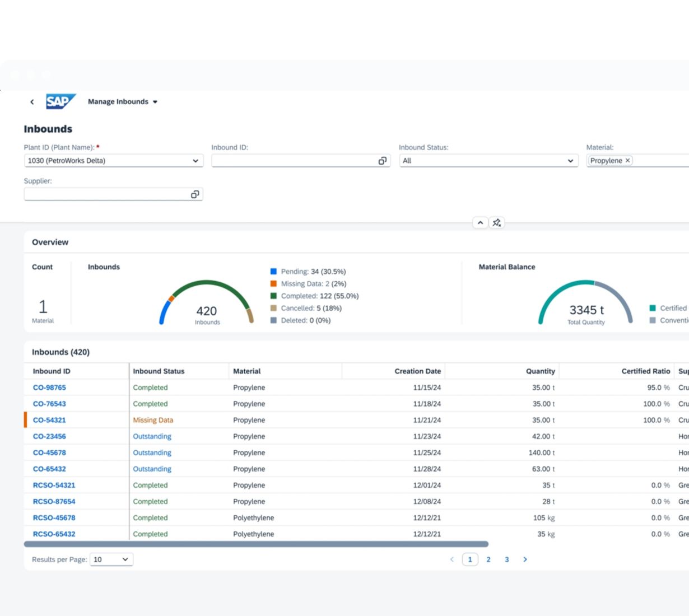
Task: Open value help for Inbound ID field
Action: [382, 161]
